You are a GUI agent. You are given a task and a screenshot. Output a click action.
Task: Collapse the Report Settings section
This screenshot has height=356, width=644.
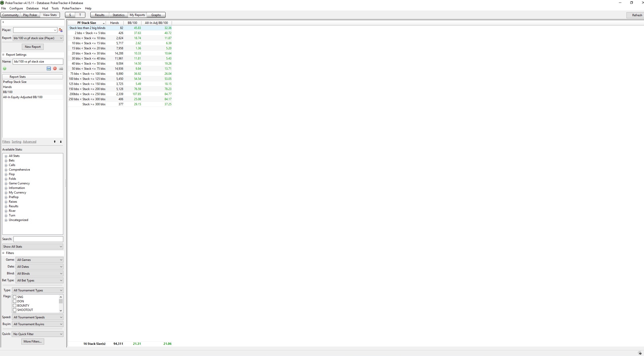click(3, 55)
